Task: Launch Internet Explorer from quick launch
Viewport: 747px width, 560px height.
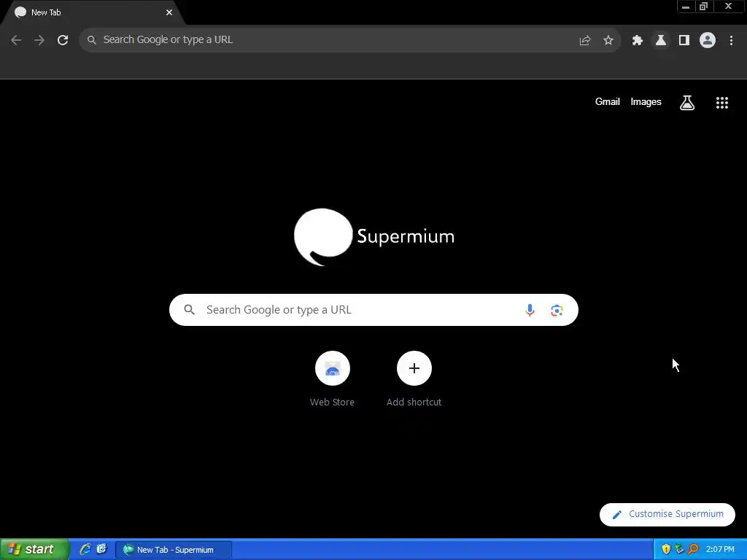Action: pos(85,549)
